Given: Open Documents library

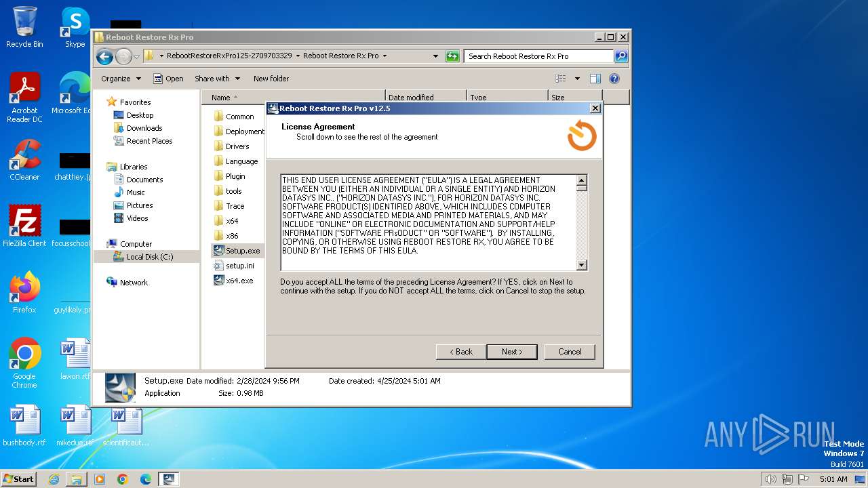Looking at the screenshot, I should click(x=138, y=180).
